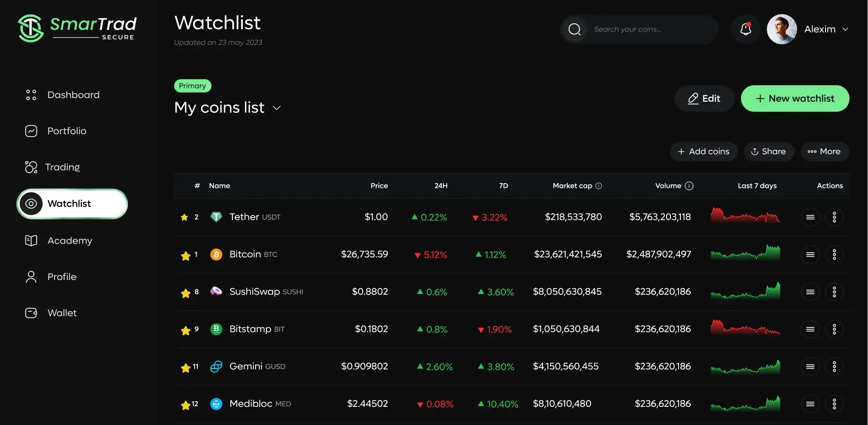Open notifications bell

pos(745,29)
